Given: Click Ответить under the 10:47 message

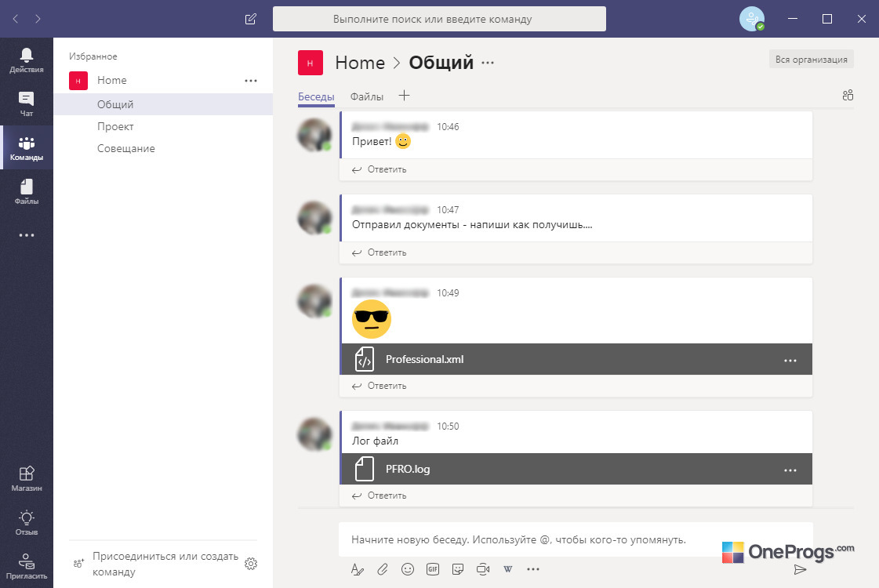Looking at the screenshot, I should pyautogui.click(x=379, y=252).
